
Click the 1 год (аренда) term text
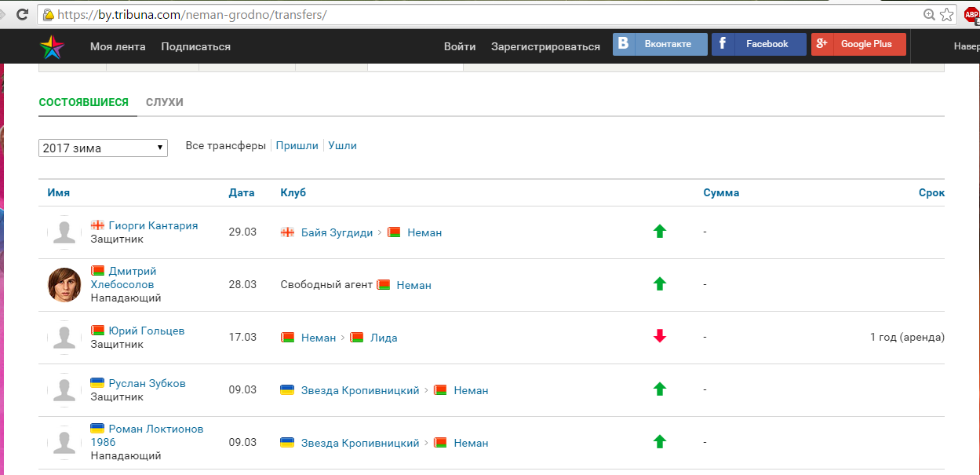pyautogui.click(x=907, y=337)
